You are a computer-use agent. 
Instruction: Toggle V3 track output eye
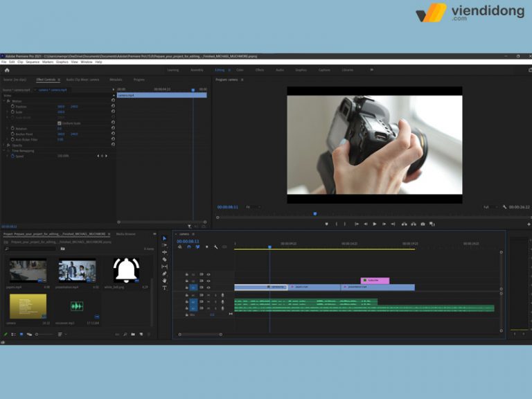[x=209, y=274]
